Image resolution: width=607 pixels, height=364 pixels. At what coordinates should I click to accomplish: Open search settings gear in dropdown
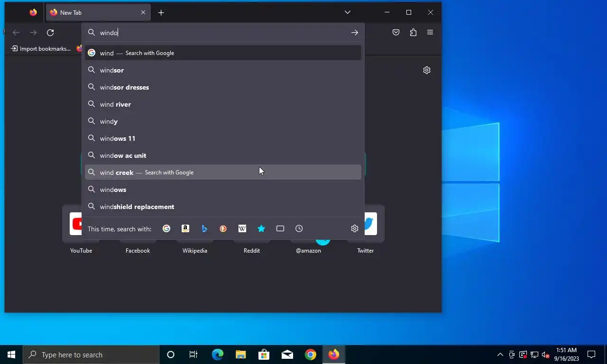(x=355, y=228)
